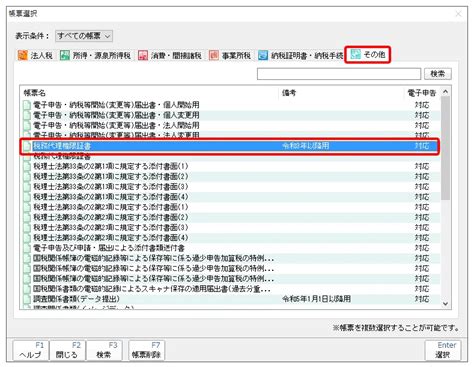
Task: Click the list scrollbar up arrow
Action: (446, 92)
